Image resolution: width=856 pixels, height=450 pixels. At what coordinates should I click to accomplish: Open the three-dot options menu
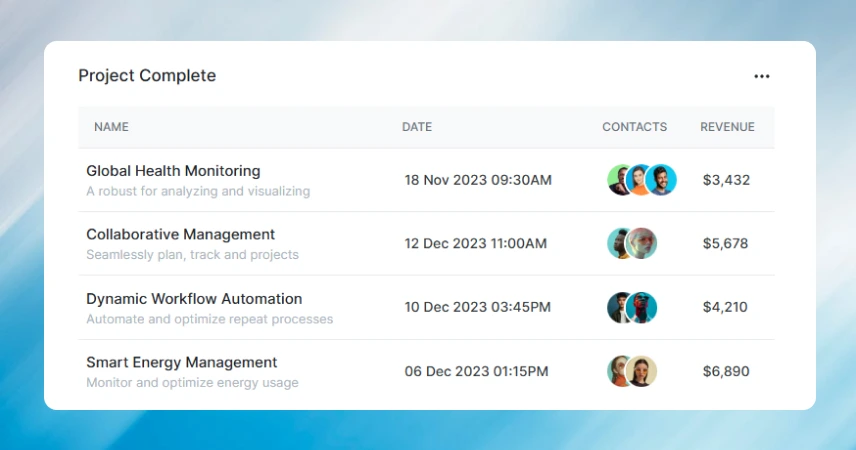[x=762, y=76]
